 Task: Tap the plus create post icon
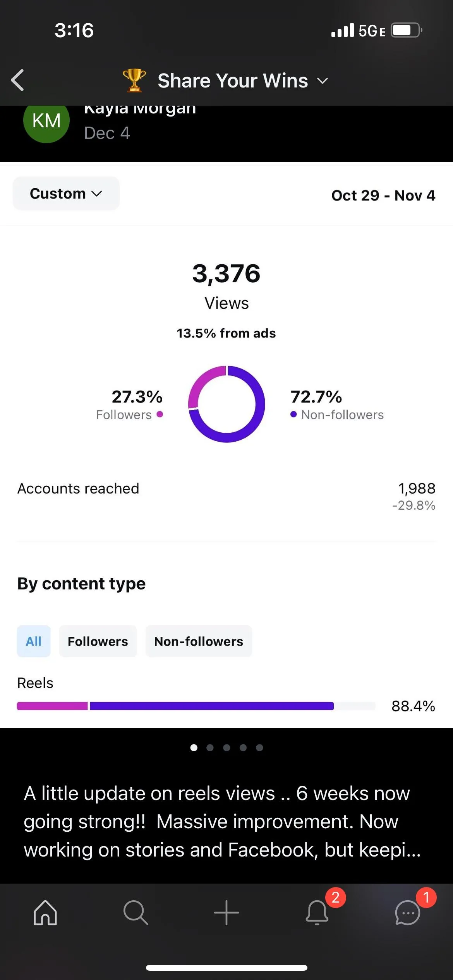(226, 912)
